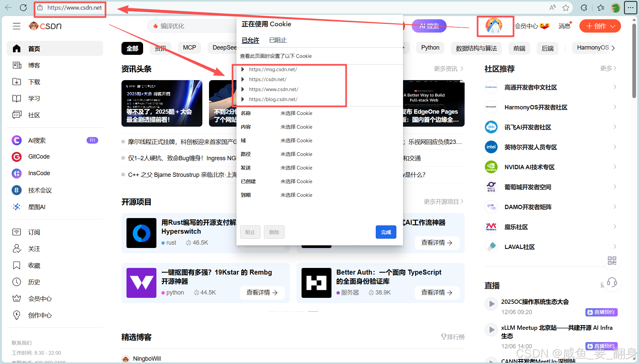Viewport: 639px width, 364px height.
Task: Open the QR code floating icon
Action: coord(612,261)
